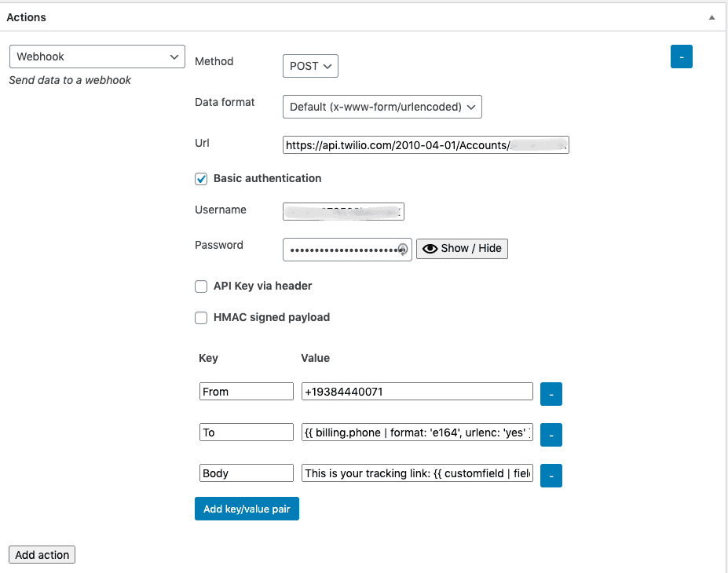Uncheck the Basic authentication checkbox
This screenshot has width=728, height=573.
point(201,179)
